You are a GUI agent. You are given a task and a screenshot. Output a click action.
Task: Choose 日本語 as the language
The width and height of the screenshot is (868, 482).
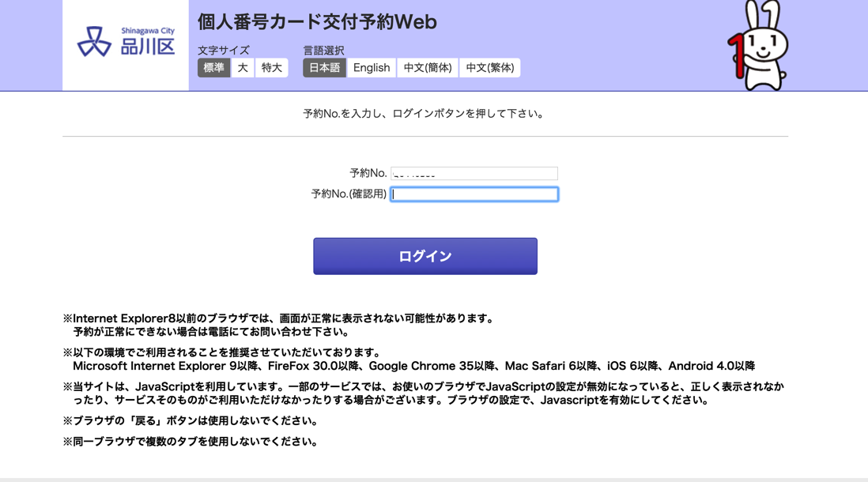click(324, 68)
